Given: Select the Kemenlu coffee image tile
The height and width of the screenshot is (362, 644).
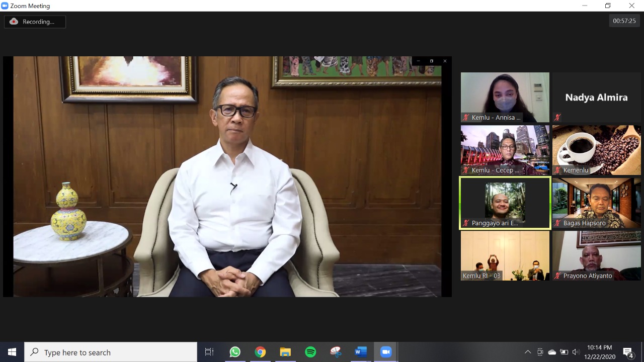Looking at the screenshot, I should 597,150.
